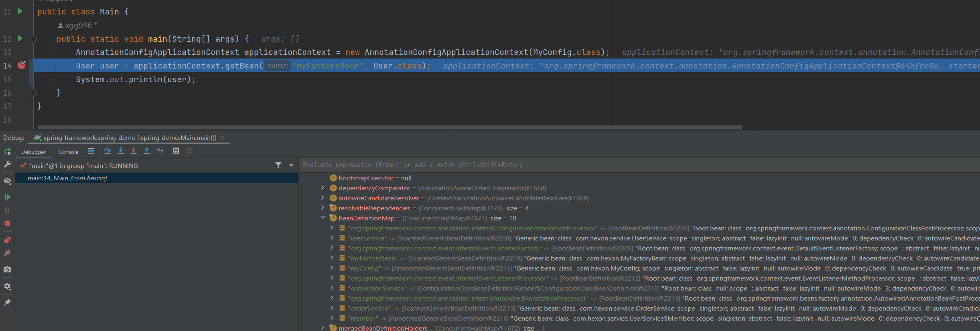
Task: Resume program with the green play icon
Action: point(7,197)
